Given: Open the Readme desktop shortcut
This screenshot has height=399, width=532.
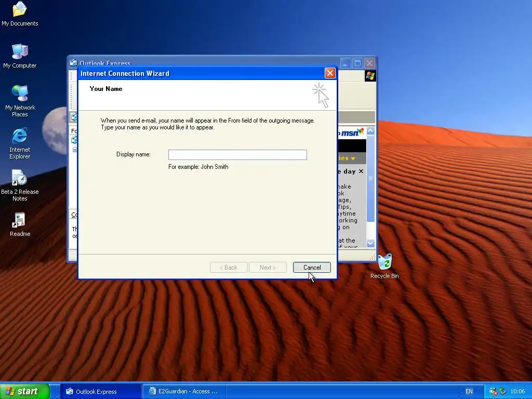Looking at the screenshot, I should 20,224.
